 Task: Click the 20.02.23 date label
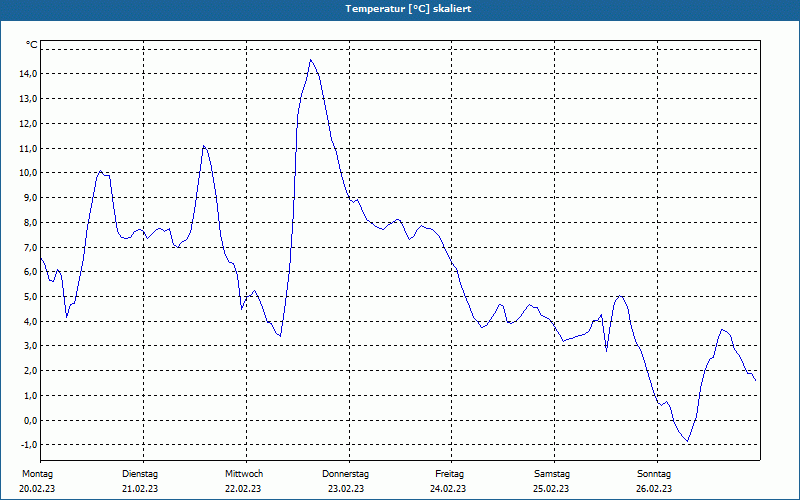[37, 489]
